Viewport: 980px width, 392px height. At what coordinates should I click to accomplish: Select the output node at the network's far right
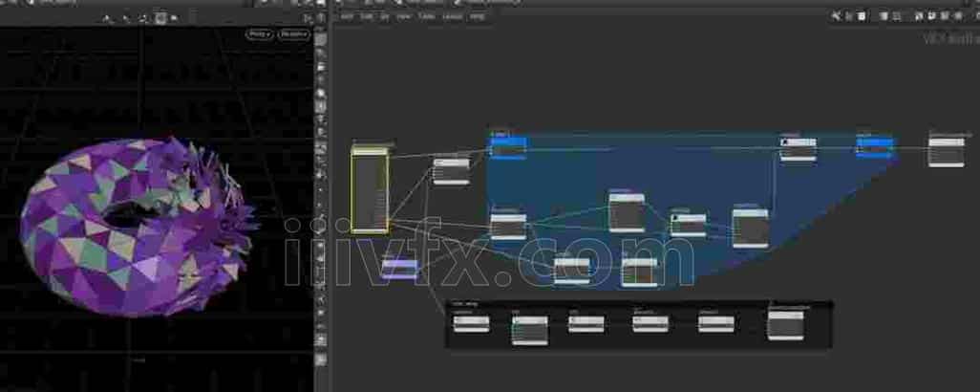point(946,151)
